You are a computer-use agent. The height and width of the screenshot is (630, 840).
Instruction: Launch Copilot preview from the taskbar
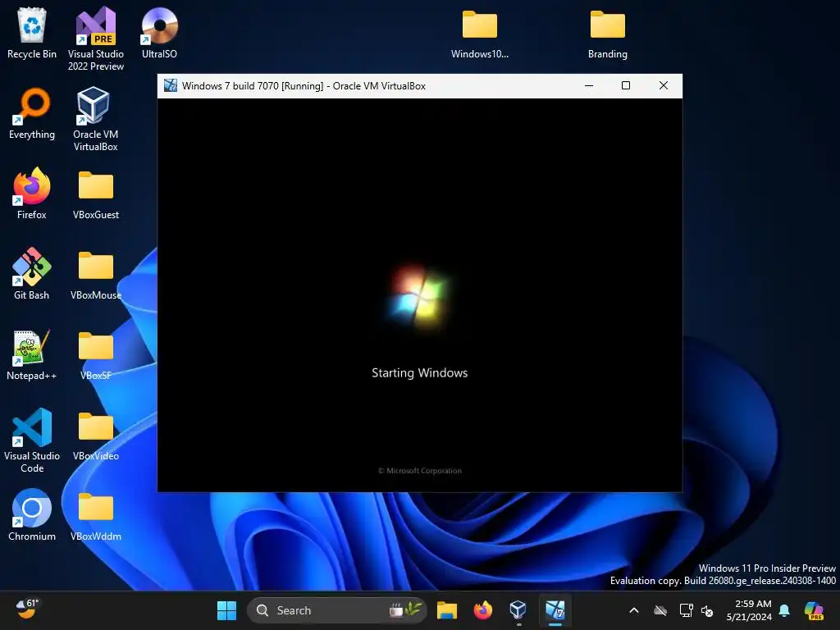pyautogui.click(x=814, y=610)
